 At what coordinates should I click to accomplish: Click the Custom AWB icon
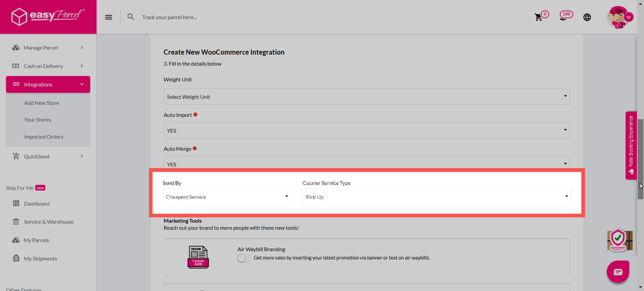[198, 257]
